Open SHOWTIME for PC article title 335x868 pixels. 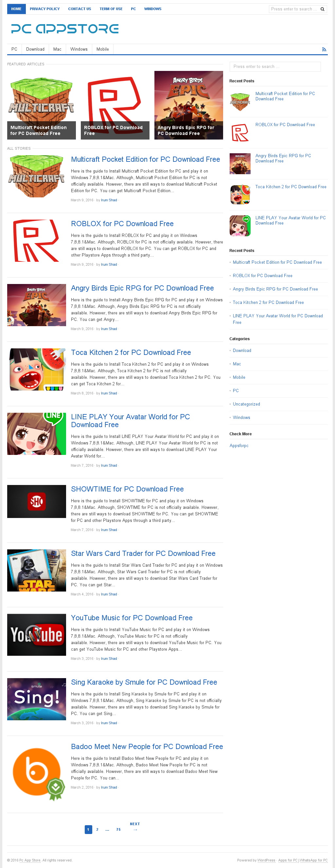tap(127, 489)
